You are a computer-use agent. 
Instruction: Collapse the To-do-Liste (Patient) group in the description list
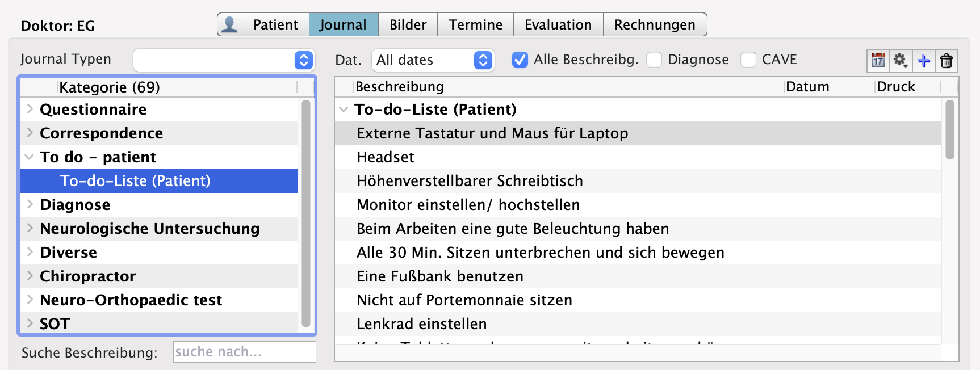(344, 110)
